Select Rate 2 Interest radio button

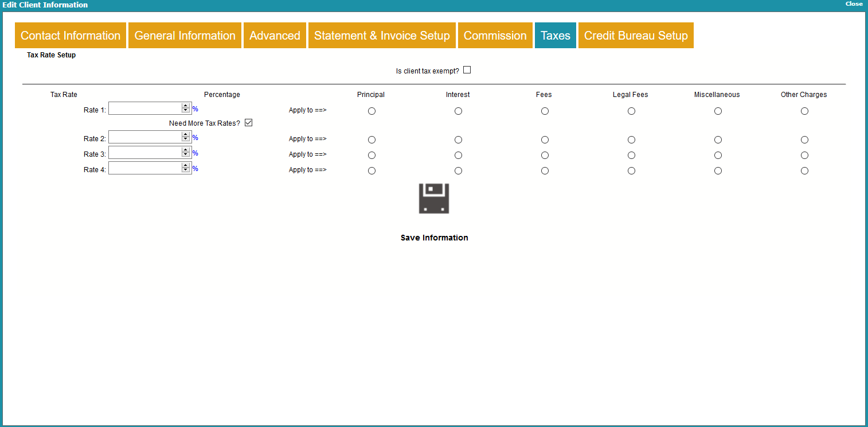click(458, 140)
